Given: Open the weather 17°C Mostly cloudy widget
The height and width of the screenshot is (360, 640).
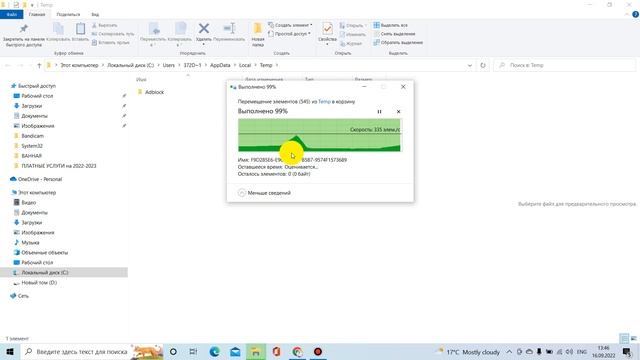Looking at the screenshot, I should click(469, 351).
